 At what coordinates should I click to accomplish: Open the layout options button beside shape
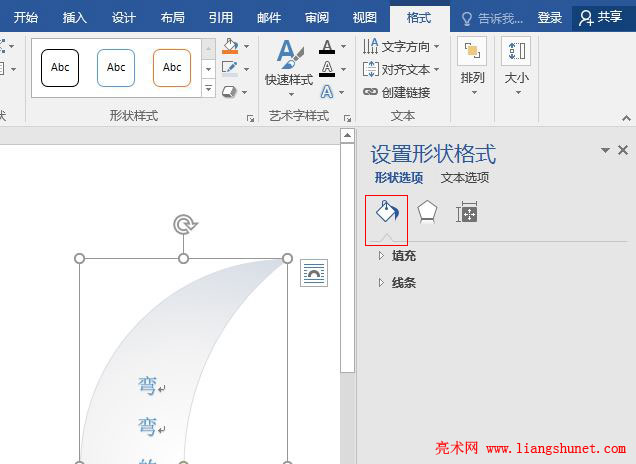314,273
